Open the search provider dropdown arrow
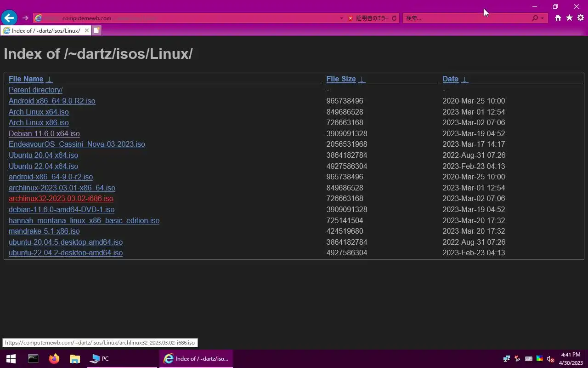 pyautogui.click(x=543, y=18)
